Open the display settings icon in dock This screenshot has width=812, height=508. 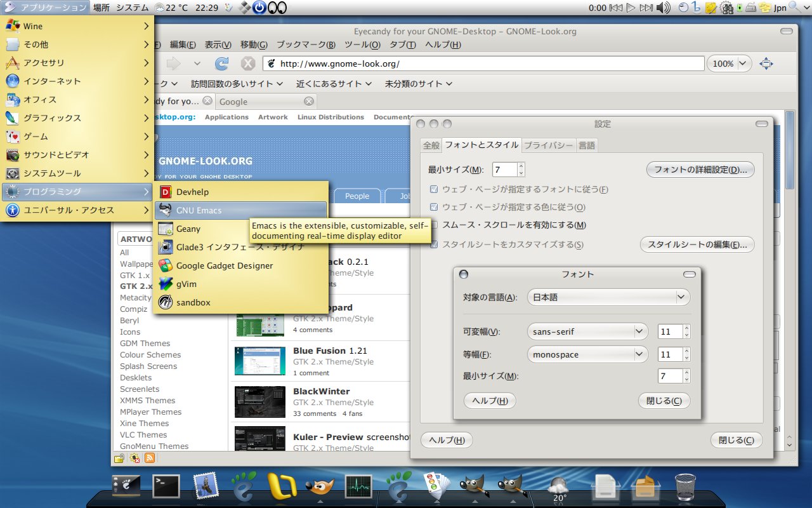tap(126, 486)
